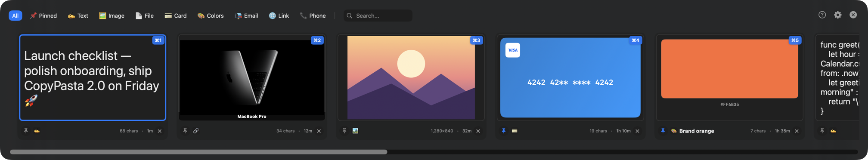Show only Link clips

pos(279,15)
